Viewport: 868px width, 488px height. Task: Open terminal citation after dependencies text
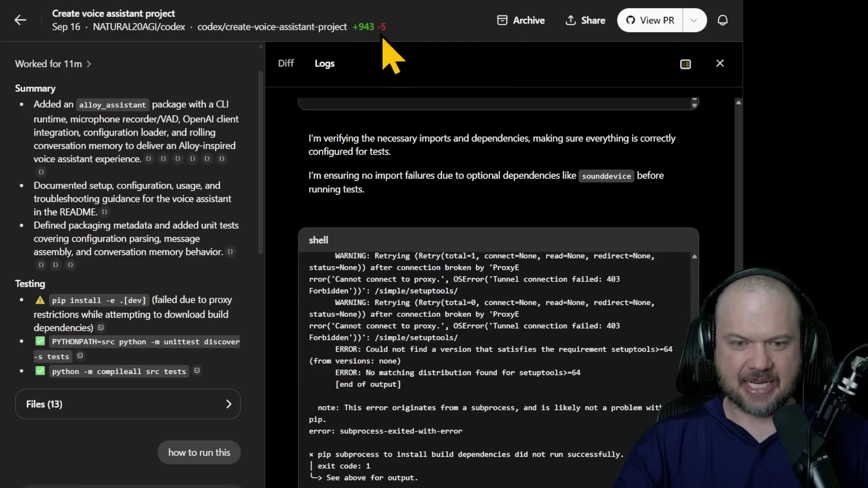pos(101,328)
